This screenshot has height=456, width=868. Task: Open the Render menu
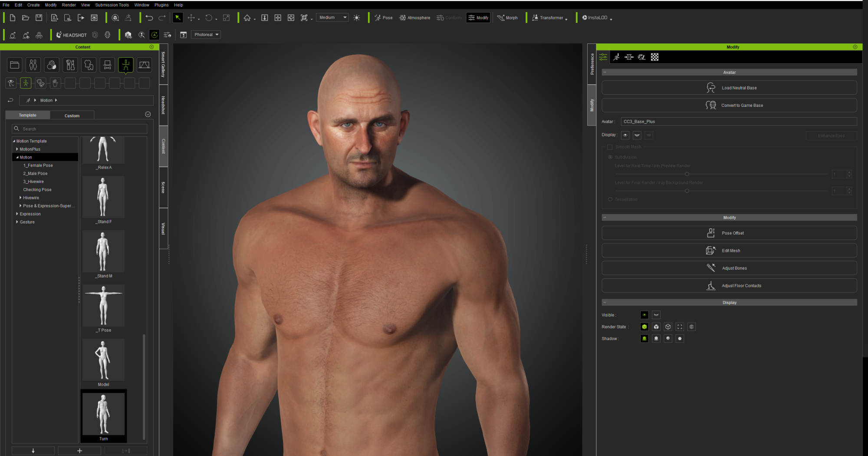coord(69,5)
